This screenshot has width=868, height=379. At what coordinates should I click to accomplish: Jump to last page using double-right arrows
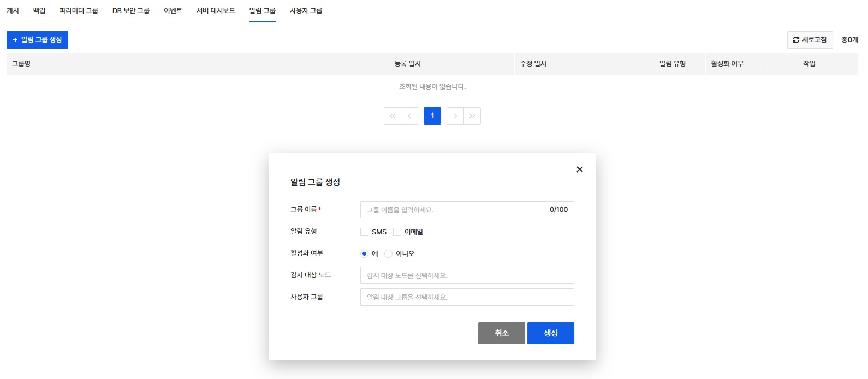coord(472,116)
